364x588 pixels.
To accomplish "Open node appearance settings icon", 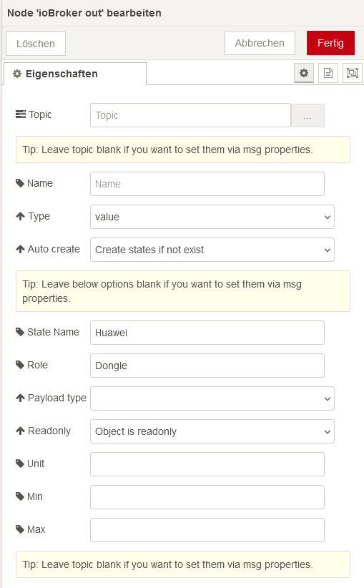I will (353, 73).
